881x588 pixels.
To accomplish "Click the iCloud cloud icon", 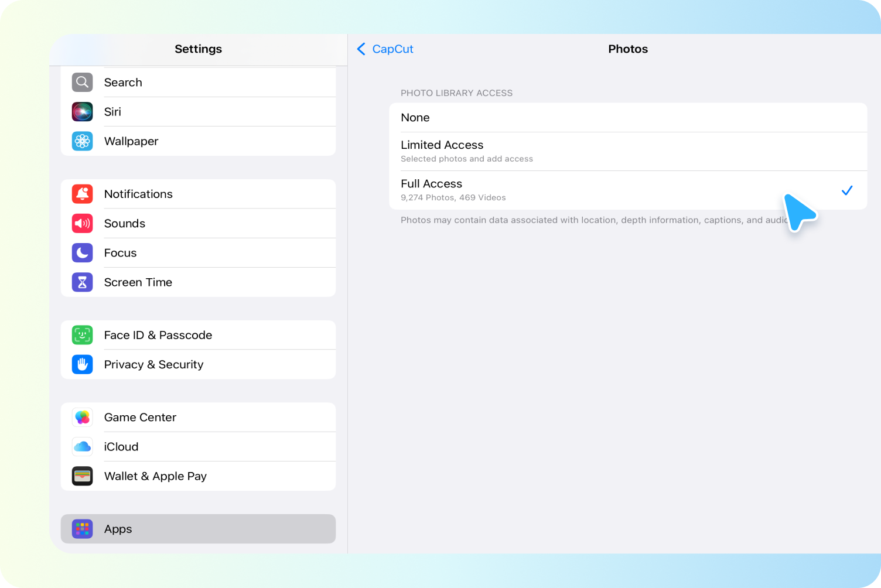I will click(82, 446).
